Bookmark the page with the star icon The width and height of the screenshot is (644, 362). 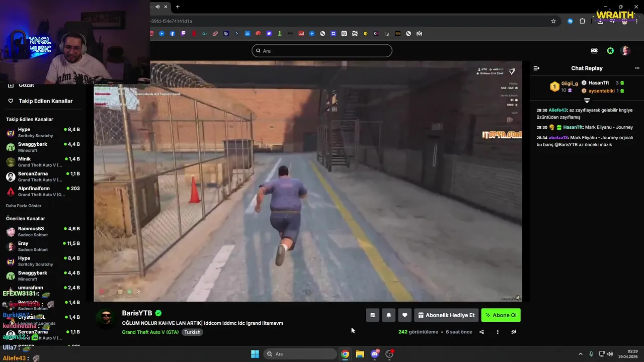coord(553,21)
